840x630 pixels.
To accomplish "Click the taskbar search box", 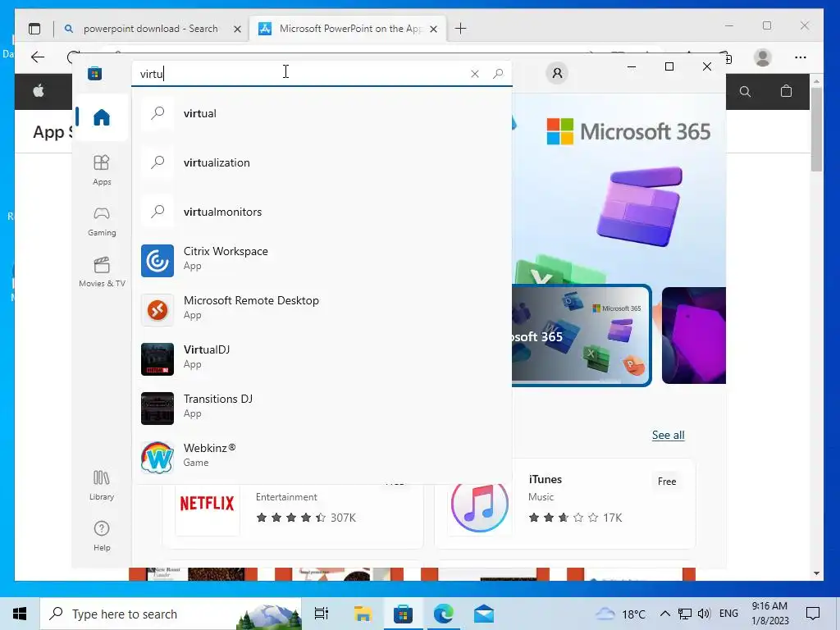I will (171, 614).
